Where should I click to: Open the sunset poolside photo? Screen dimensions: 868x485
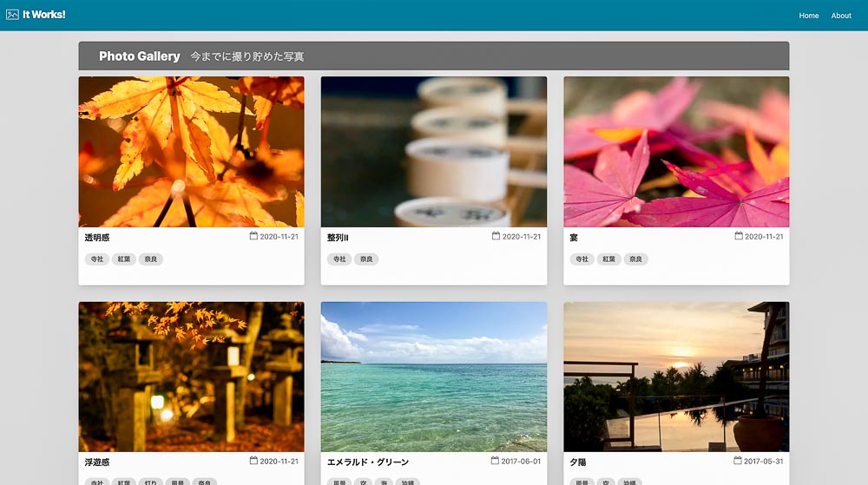(676, 377)
